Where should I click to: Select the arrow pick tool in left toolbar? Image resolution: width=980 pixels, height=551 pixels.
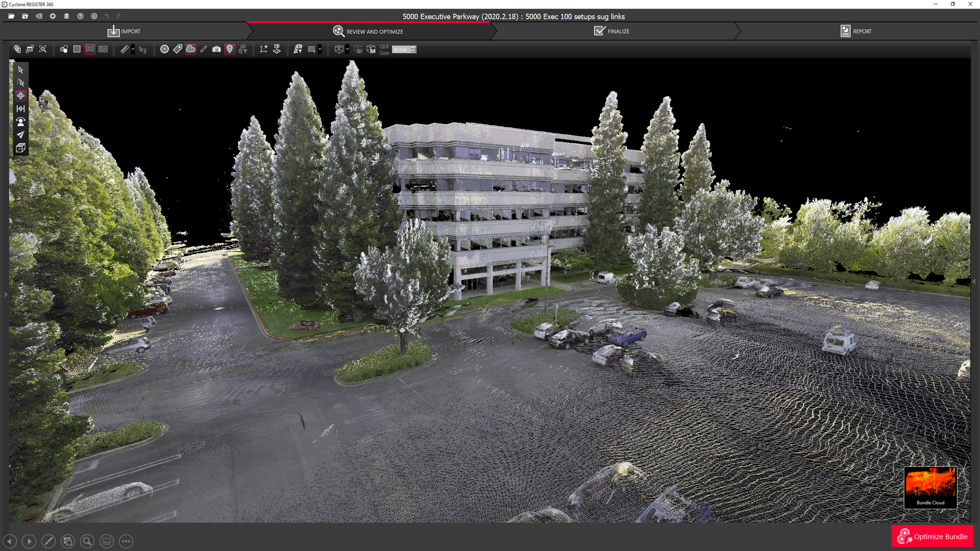point(20,69)
